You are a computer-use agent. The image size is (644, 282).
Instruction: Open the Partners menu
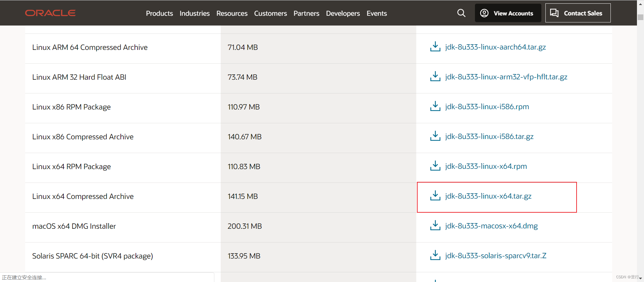point(306,13)
